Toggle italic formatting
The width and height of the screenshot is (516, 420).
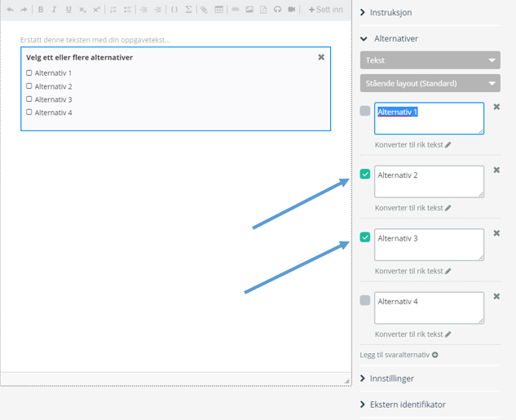pyautogui.click(x=55, y=10)
